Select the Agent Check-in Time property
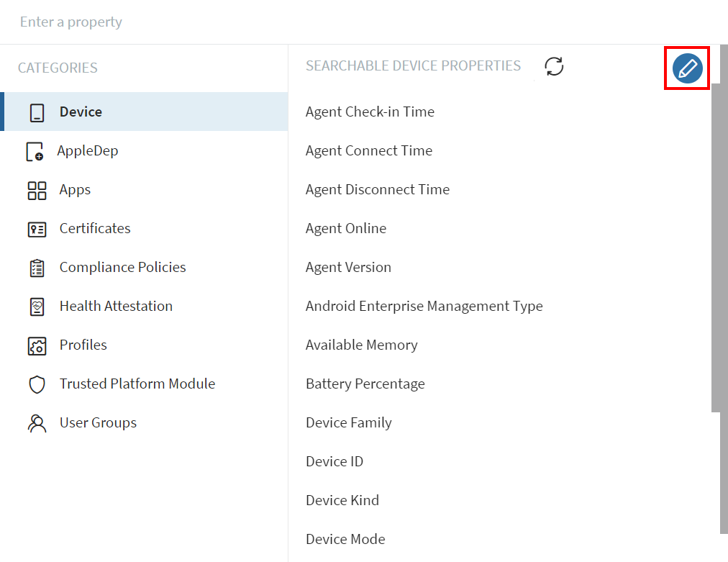 point(370,112)
